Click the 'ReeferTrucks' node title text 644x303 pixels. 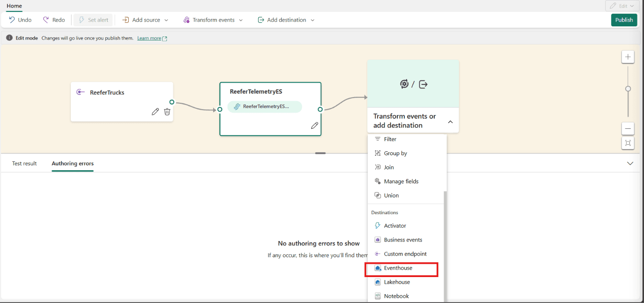point(107,92)
